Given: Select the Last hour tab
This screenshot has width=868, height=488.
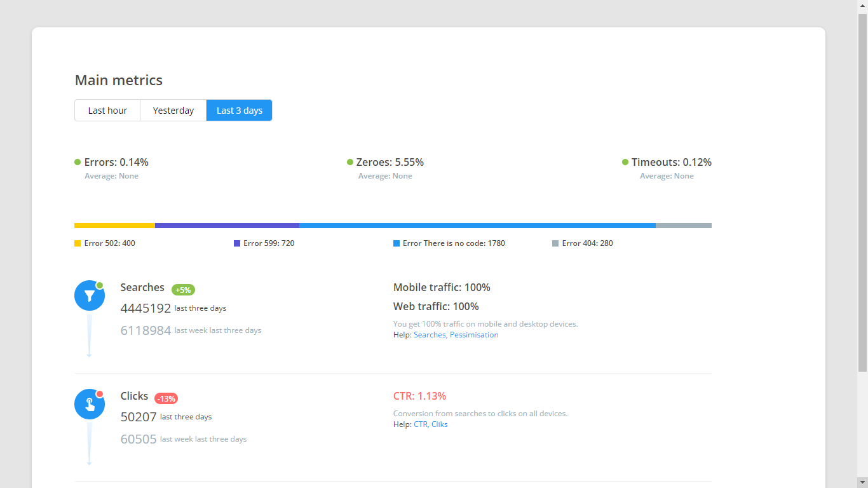Looking at the screenshot, I should tap(107, 110).
